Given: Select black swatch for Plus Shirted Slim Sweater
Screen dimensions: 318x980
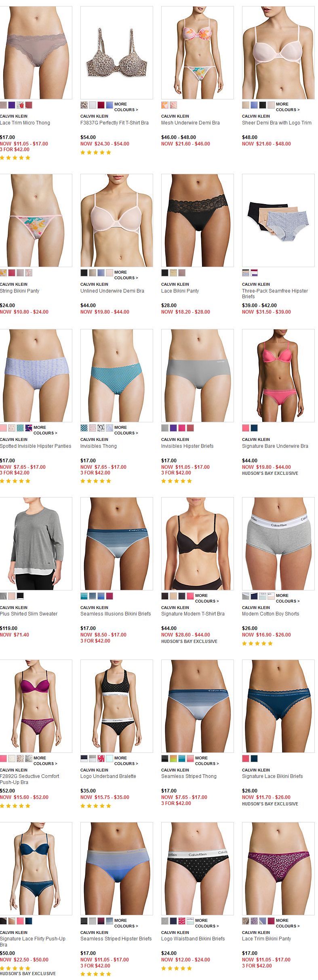Looking at the screenshot, I should coord(20,596).
